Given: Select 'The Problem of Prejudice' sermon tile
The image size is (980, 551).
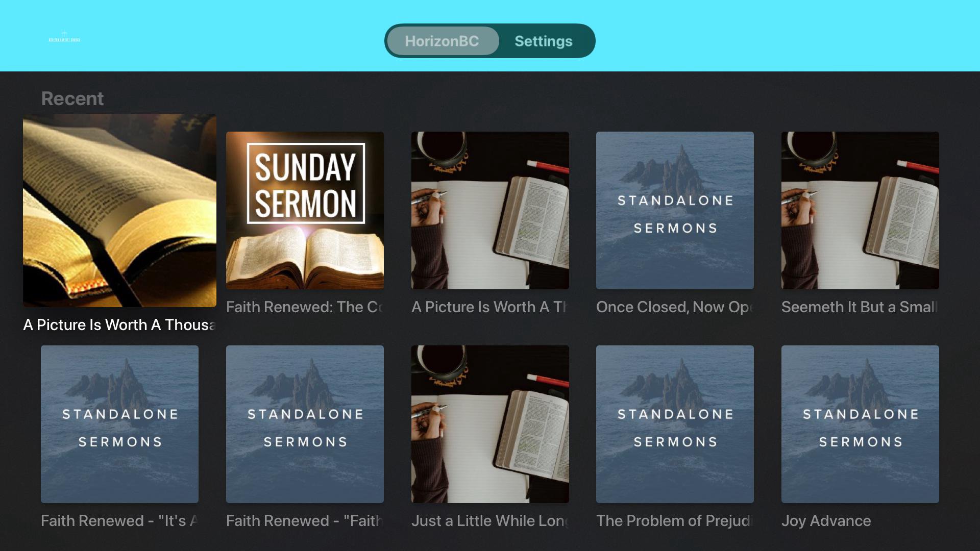Looking at the screenshot, I should 675,424.
